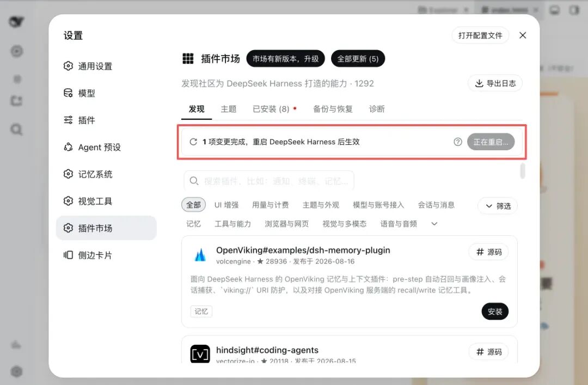
Task: Select 浏览器与网页 category filter
Action: [287, 224]
